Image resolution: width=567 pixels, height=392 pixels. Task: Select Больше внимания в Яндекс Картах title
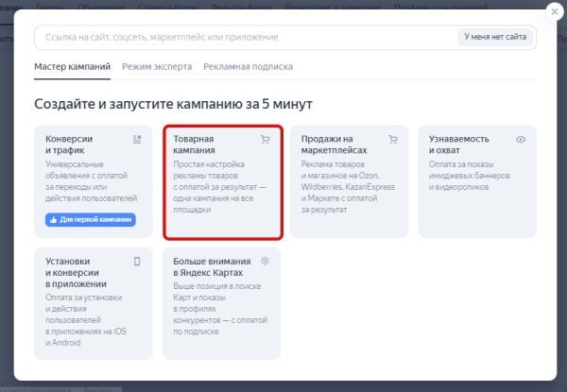[212, 266]
